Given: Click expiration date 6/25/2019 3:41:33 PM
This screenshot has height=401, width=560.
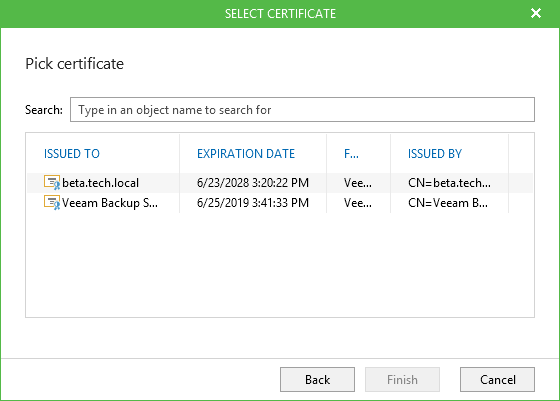Looking at the screenshot, I should [252, 203].
